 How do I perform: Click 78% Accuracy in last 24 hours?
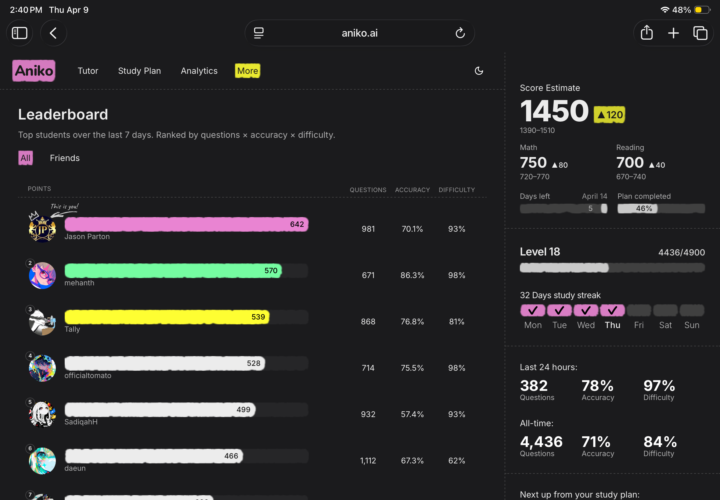[x=597, y=389]
